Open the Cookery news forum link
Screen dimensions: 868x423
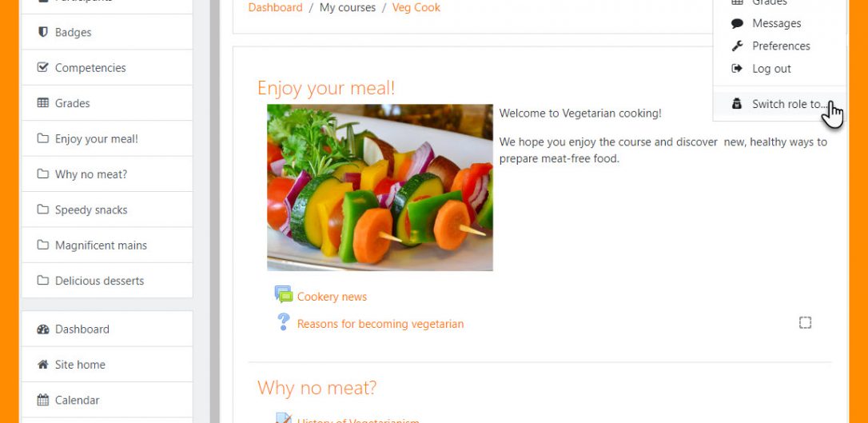(x=332, y=297)
